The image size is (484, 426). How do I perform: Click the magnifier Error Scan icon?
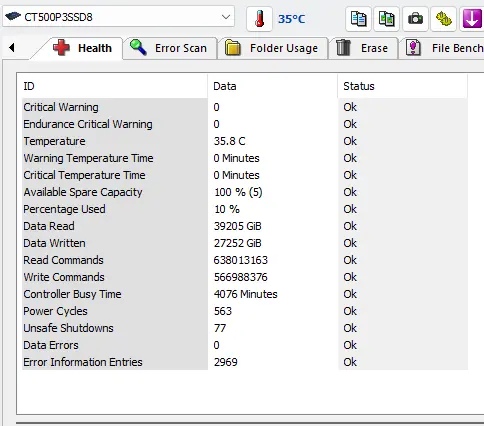tap(138, 47)
